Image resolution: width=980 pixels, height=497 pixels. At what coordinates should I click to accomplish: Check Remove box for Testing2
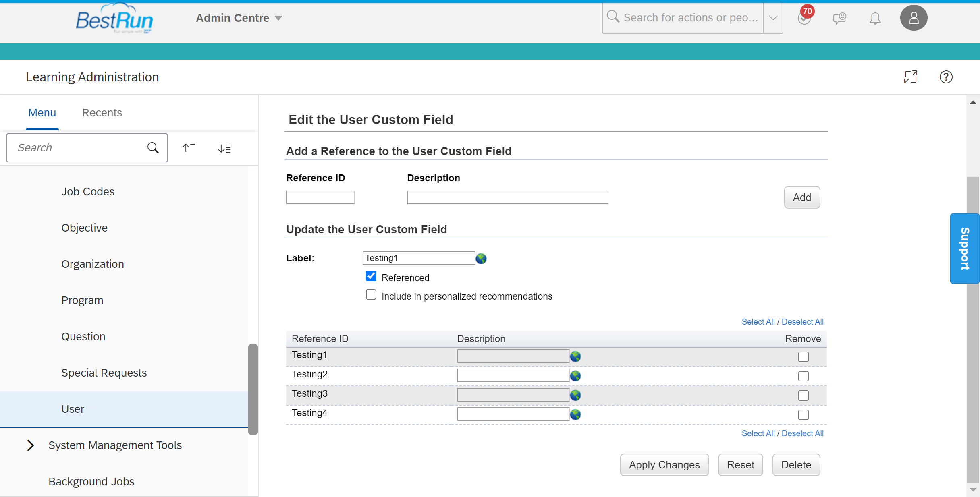(804, 376)
